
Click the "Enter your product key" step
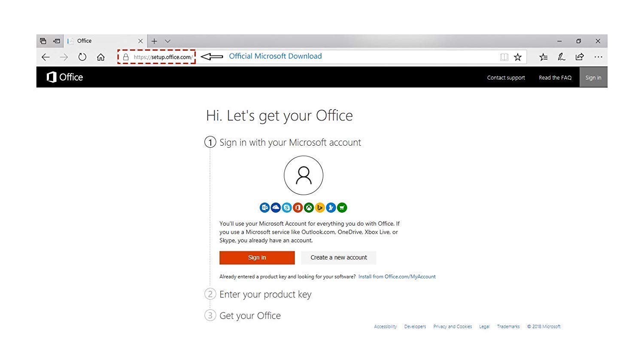click(x=265, y=294)
